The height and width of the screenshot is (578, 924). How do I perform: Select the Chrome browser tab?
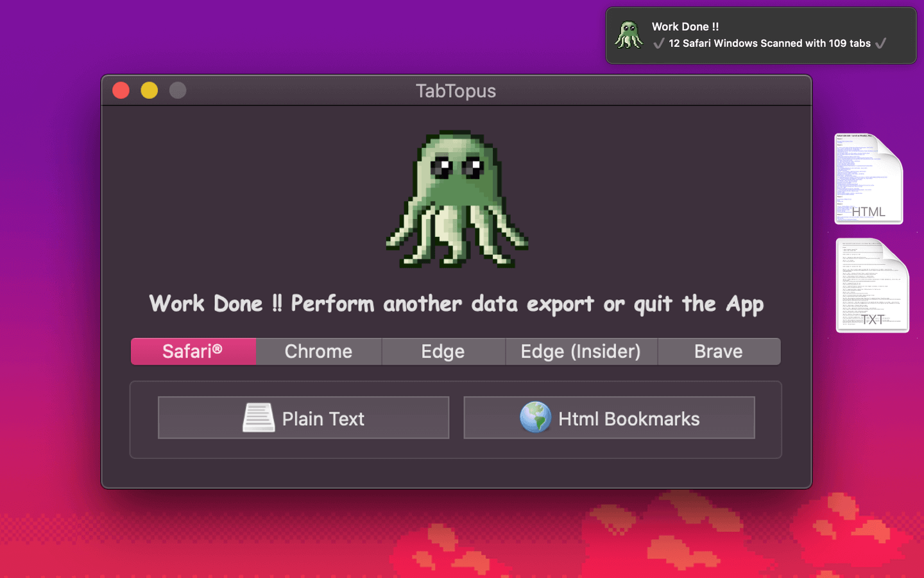pos(318,351)
